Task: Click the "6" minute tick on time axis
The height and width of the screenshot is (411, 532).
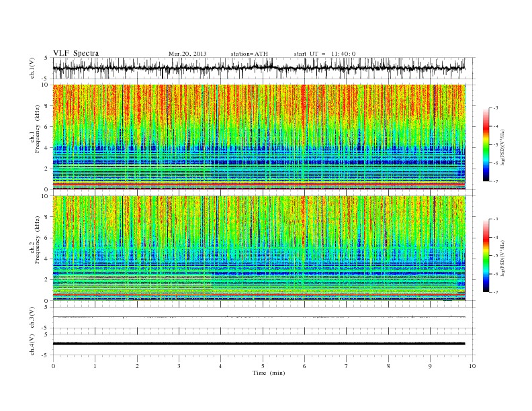Action: click(x=304, y=366)
